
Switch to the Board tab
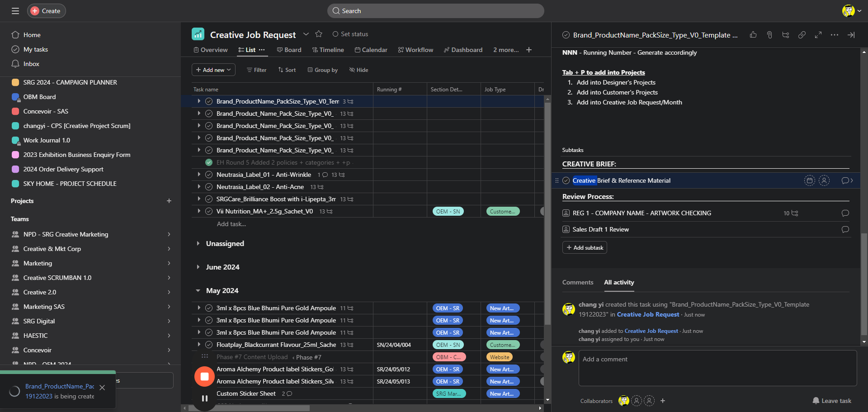(289, 50)
